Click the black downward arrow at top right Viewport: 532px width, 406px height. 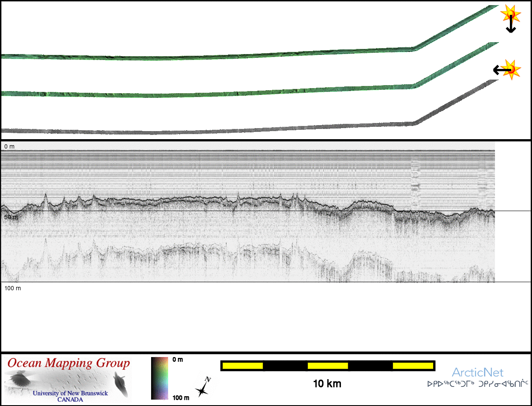pos(511,26)
